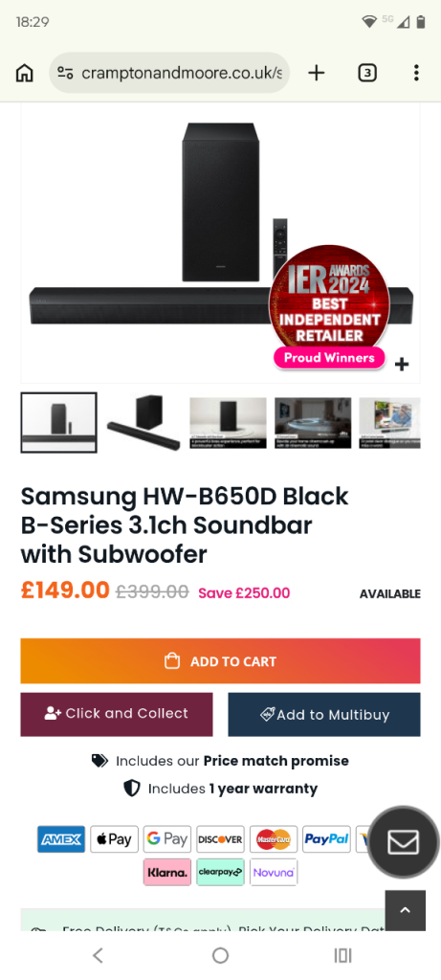Click the ADD TO CART button
The height and width of the screenshot is (980, 441).
(x=220, y=661)
